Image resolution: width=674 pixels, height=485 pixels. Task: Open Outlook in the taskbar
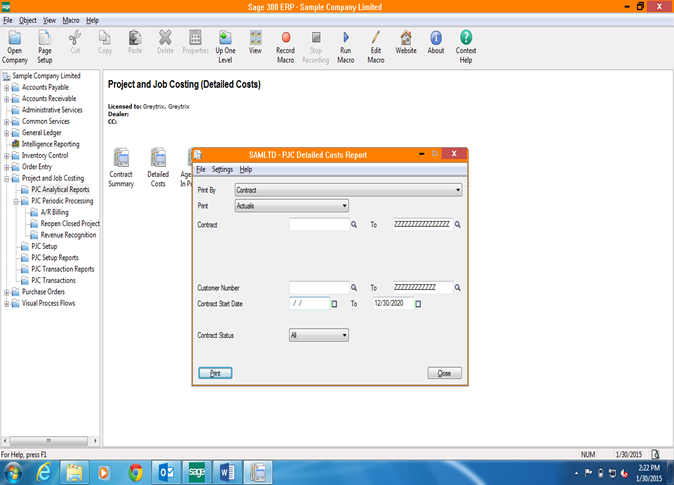[166, 473]
